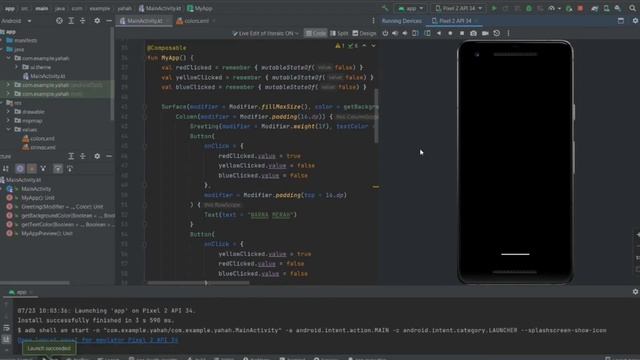Open the Running Devices panel settings gear

tap(635, 20)
